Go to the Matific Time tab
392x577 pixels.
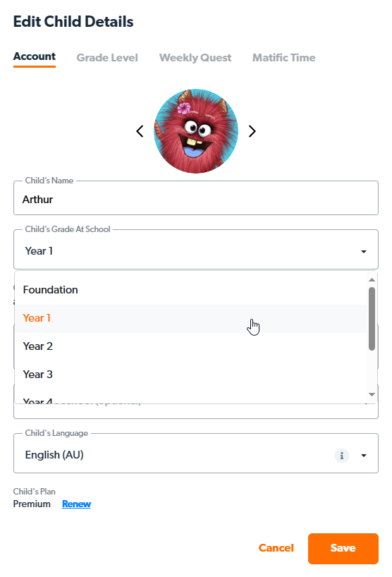pyautogui.click(x=284, y=58)
